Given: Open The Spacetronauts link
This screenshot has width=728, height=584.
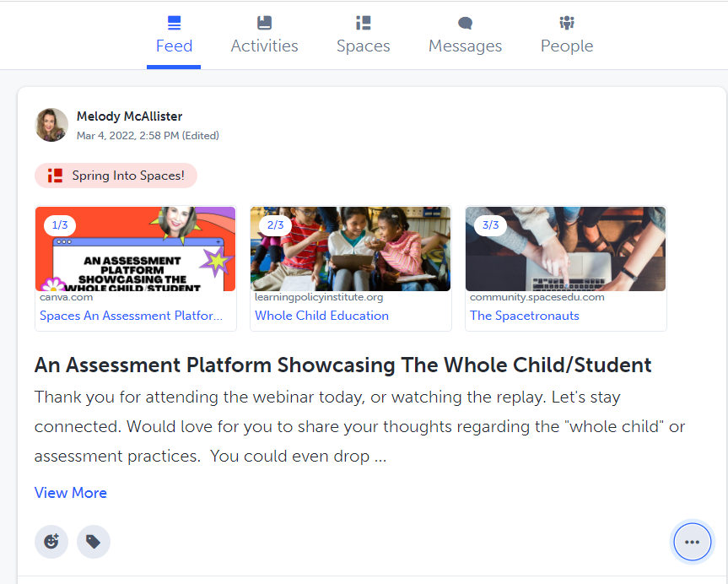Looking at the screenshot, I should pos(524,316).
